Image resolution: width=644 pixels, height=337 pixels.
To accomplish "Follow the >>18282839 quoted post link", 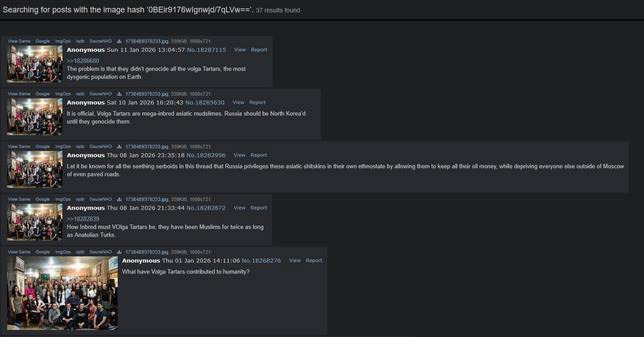I will 83,219.
